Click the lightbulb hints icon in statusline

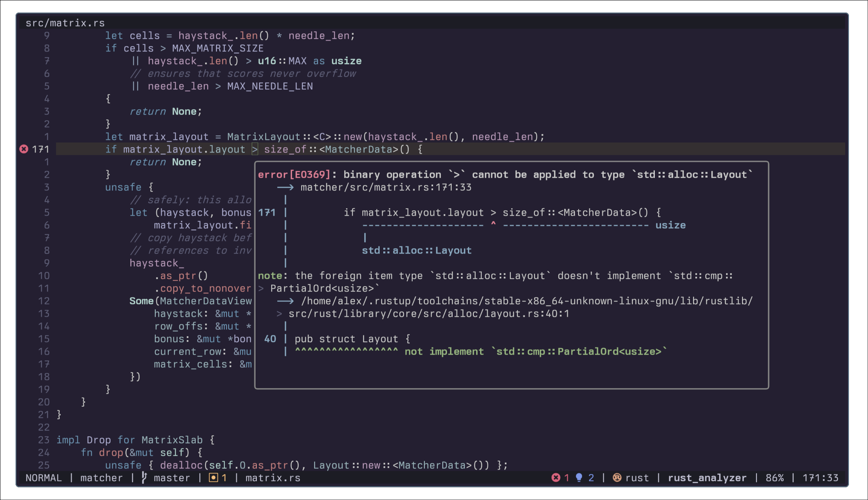579,477
